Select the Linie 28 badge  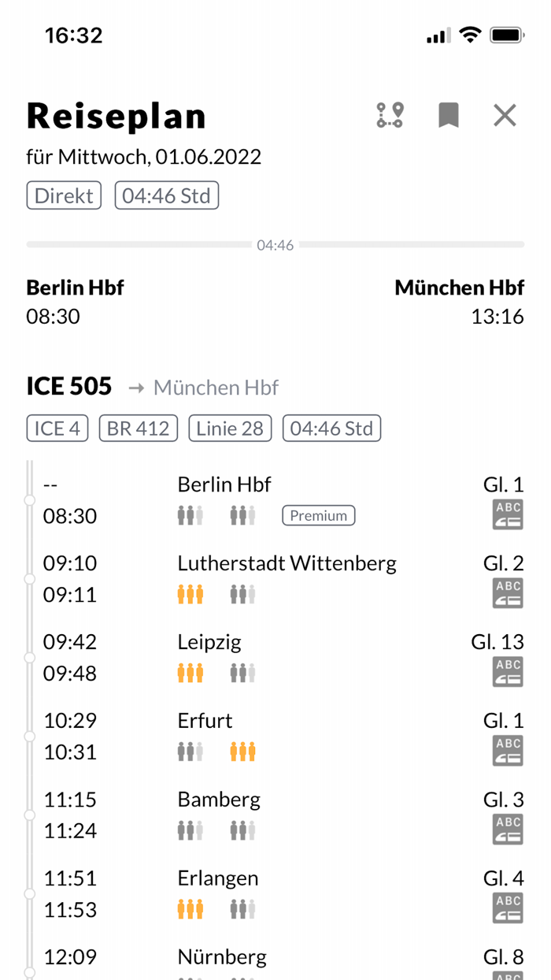230,429
